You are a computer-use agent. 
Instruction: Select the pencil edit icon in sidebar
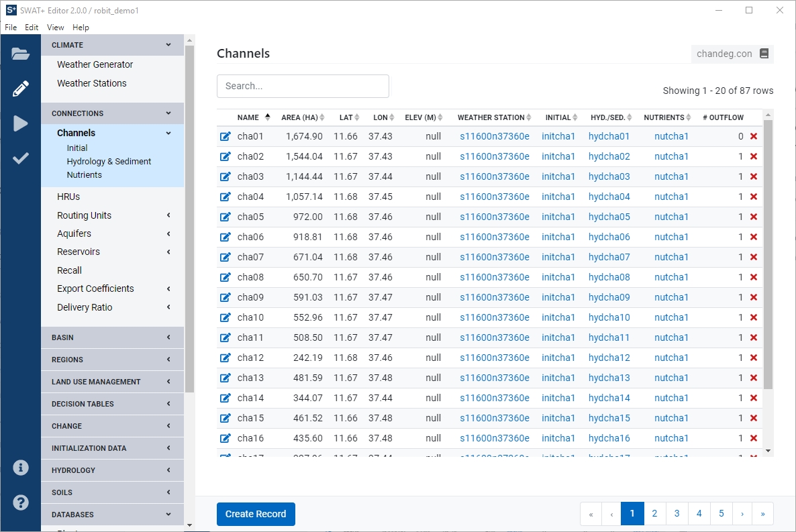(21, 89)
